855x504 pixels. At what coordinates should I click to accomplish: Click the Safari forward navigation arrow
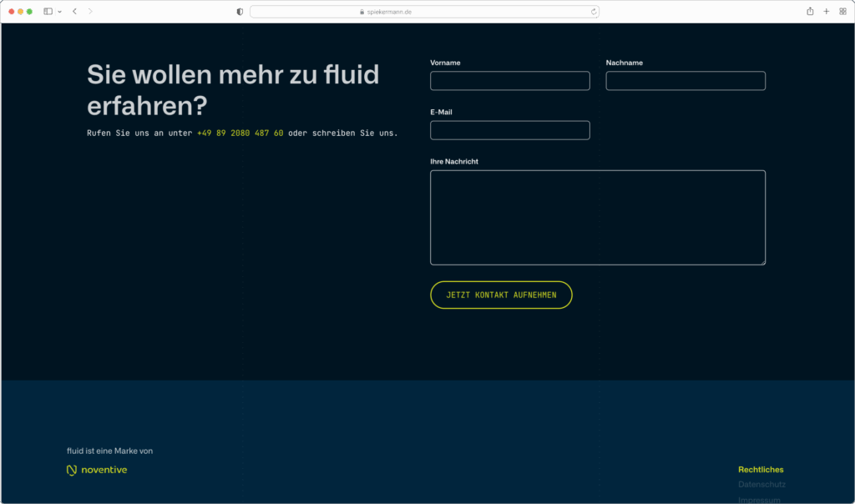tap(89, 12)
